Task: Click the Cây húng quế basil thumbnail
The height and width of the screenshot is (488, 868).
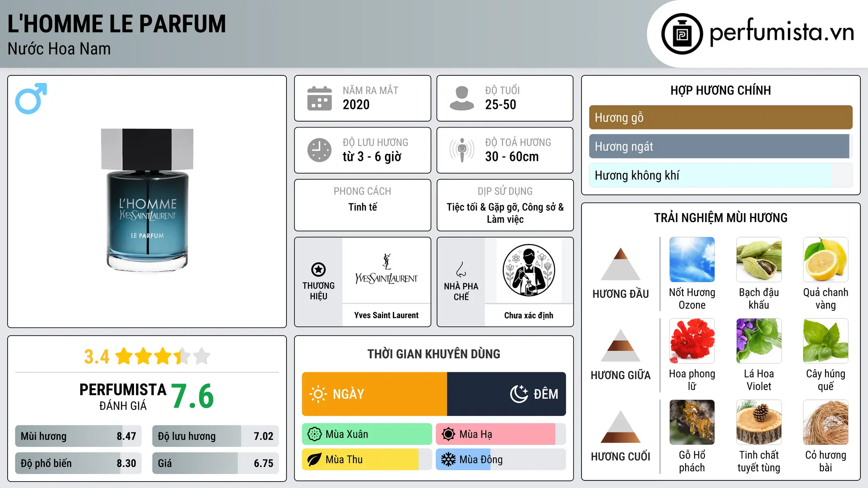Action: [x=826, y=341]
